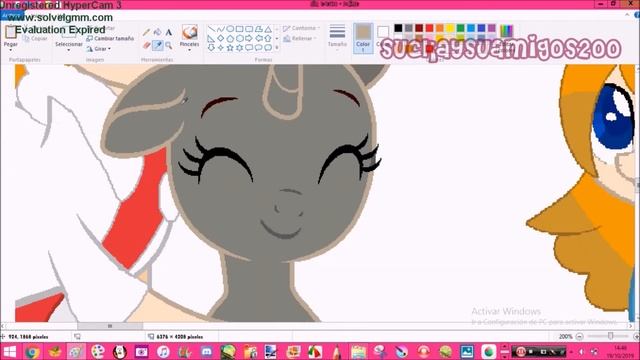The height and width of the screenshot is (360, 640).
Task: Pick the yellow color swatch
Action: tap(450, 28)
